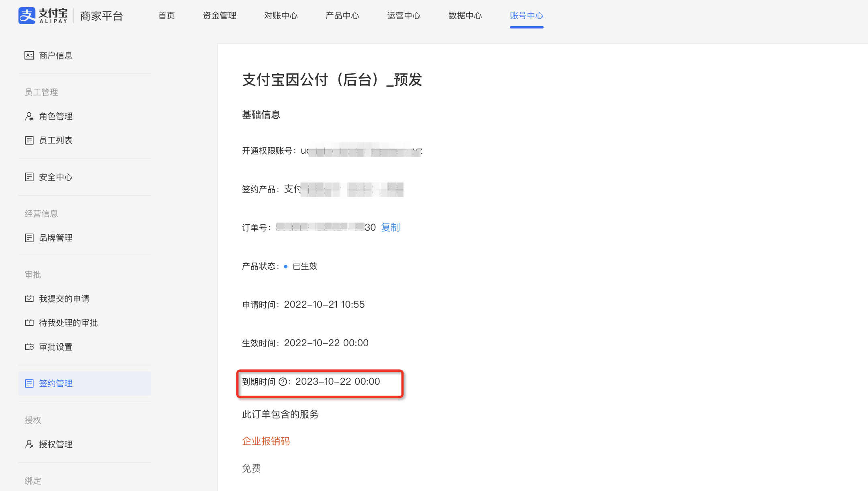Click the 企业报销码 service link
The image size is (868, 491).
tap(266, 441)
